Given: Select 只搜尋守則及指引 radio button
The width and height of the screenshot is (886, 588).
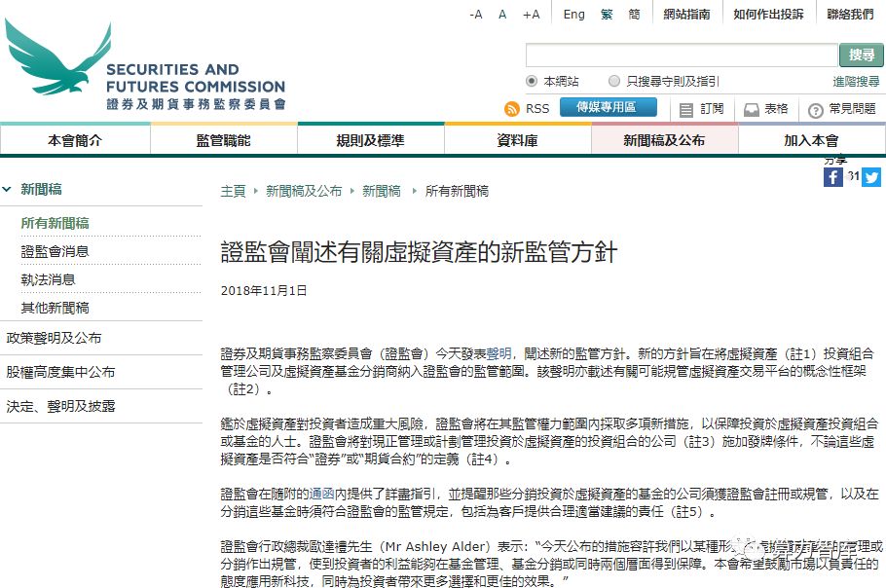Looking at the screenshot, I should [614, 81].
